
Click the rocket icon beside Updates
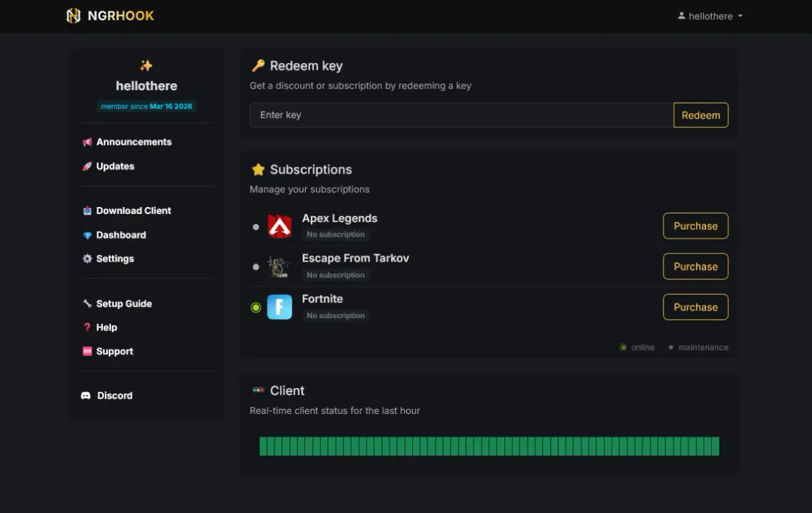click(x=87, y=166)
